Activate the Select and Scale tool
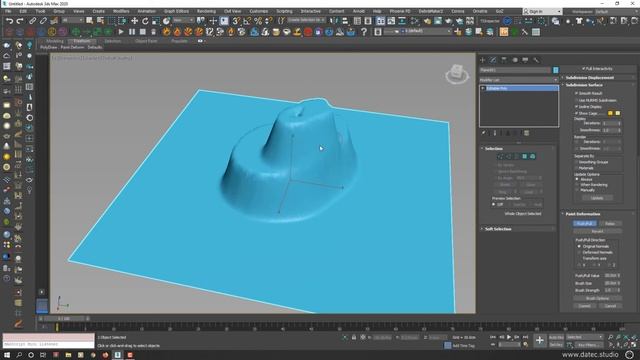Image resolution: width=640 pixels, height=360 pixels. click(x=156, y=20)
